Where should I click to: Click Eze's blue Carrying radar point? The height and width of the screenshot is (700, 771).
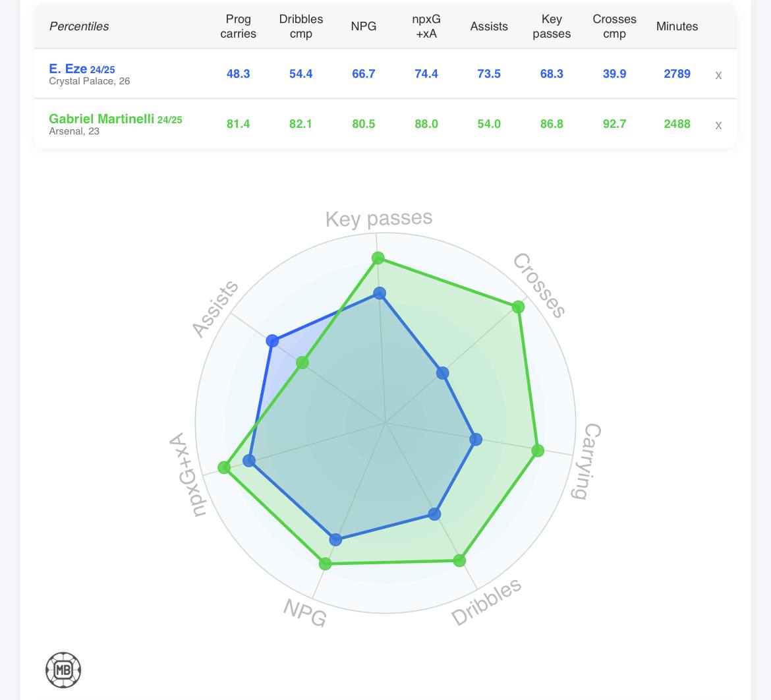click(x=476, y=439)
